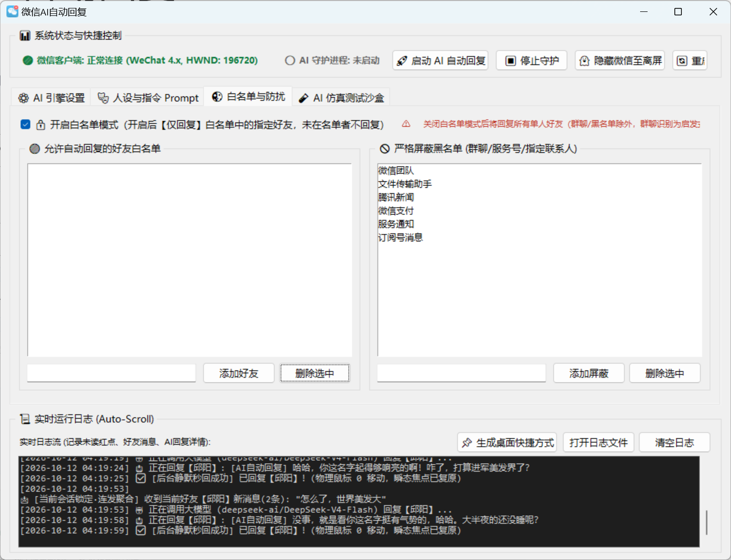Select 订阅号消息 in the blacklist
The image size is (731, 560).
tap(400, 238)
